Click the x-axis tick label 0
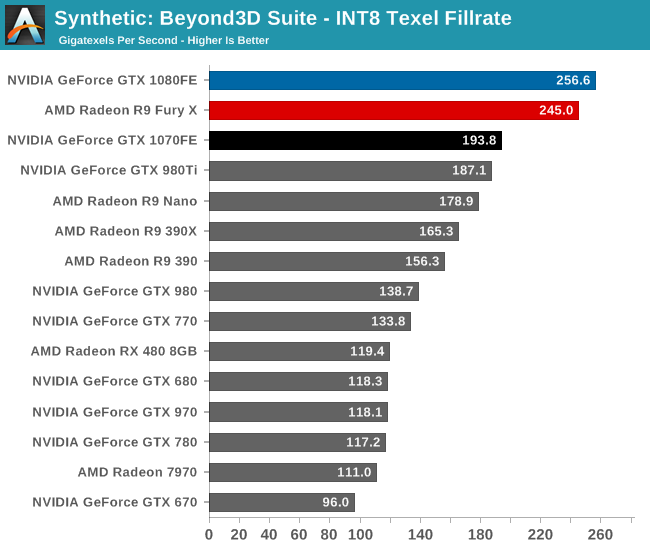This screenshot has height=550, width=650. point(209,535)
